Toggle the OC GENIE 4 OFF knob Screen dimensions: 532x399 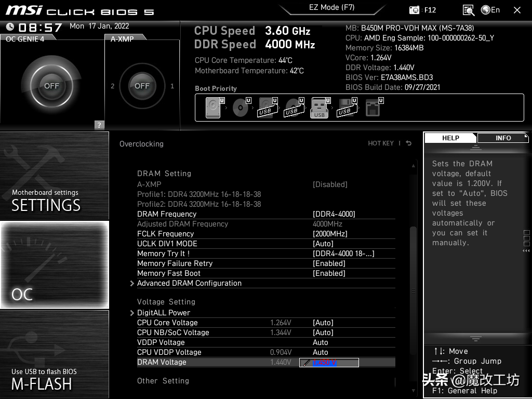point(51,86)
